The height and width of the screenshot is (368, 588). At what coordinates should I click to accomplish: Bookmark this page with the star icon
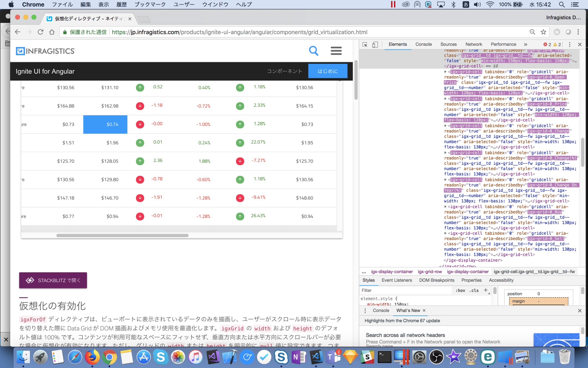(x=543, y=32)
